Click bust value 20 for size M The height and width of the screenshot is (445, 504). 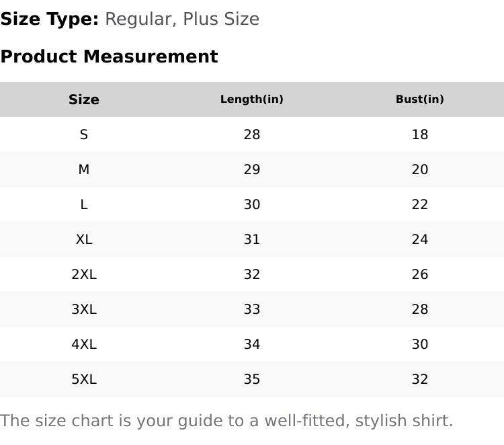(420, 169)
